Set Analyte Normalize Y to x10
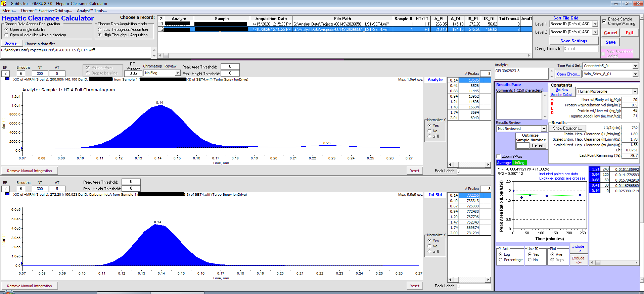The image size is (644, 294). (429, 136)
